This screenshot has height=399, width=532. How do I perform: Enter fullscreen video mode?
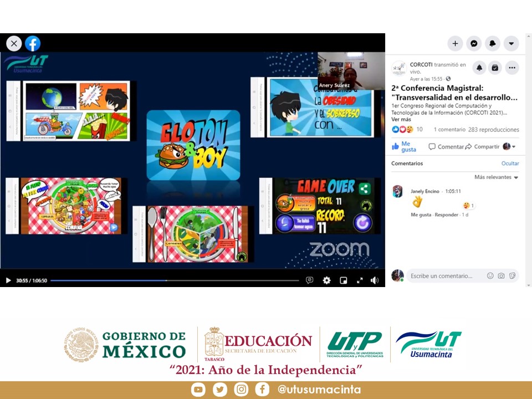coord(359,280)
